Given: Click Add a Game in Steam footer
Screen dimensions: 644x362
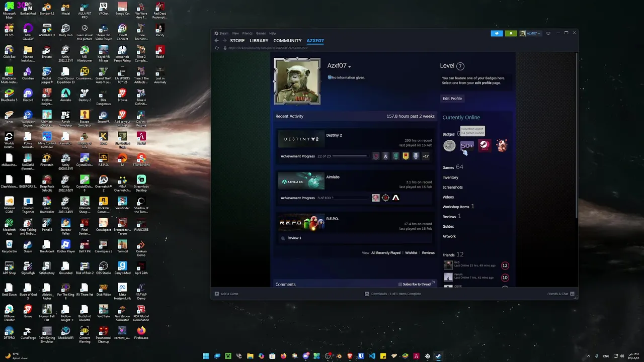Looking at the screenshot, I should (229, 294).
